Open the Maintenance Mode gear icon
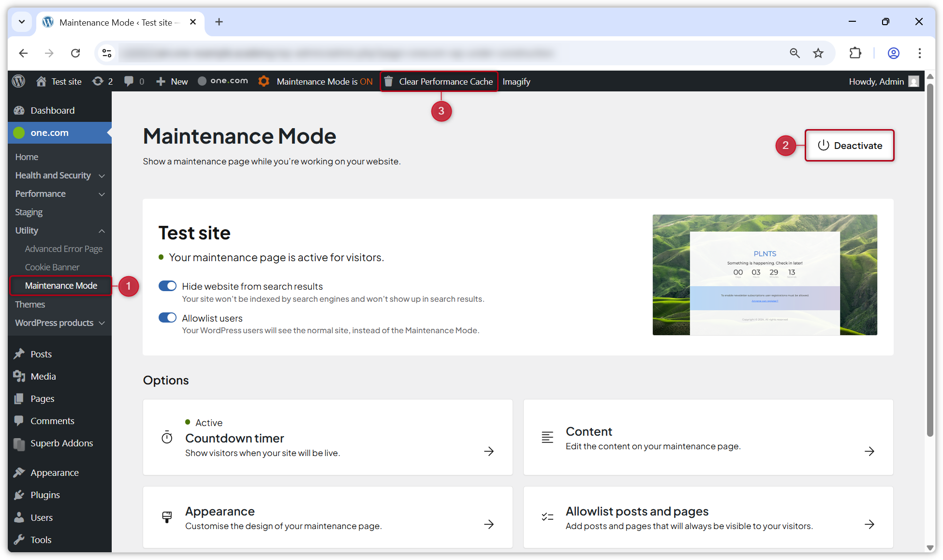 pyautogui.click(x=264, y=81)
